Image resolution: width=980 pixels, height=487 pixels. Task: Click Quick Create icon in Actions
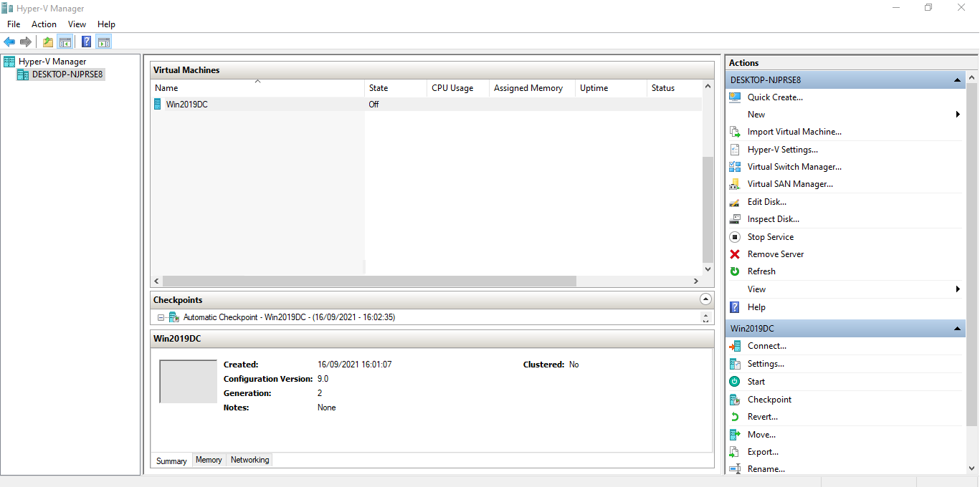735,97
